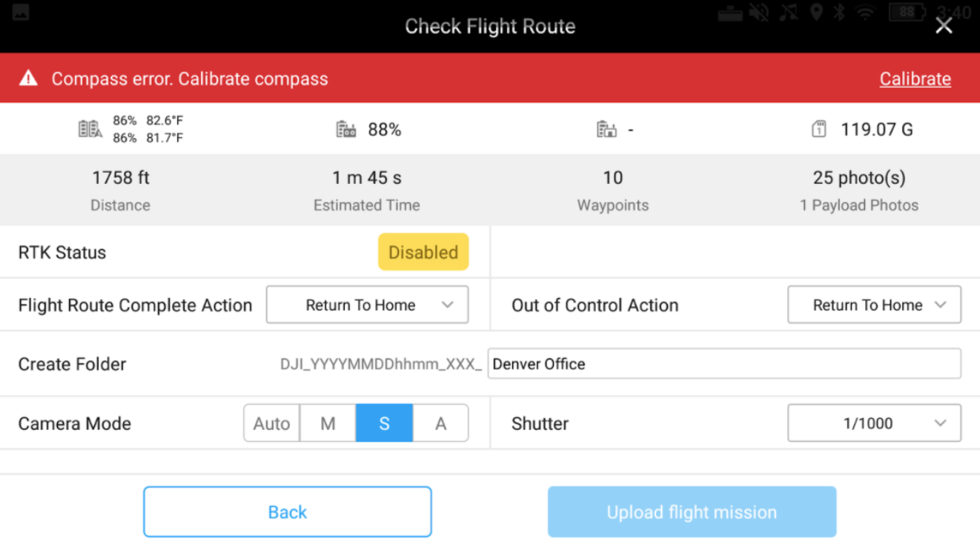The image size is (980, 547).
Task: Tap the Upload flight mission button
Action: [x=692, y=512]
